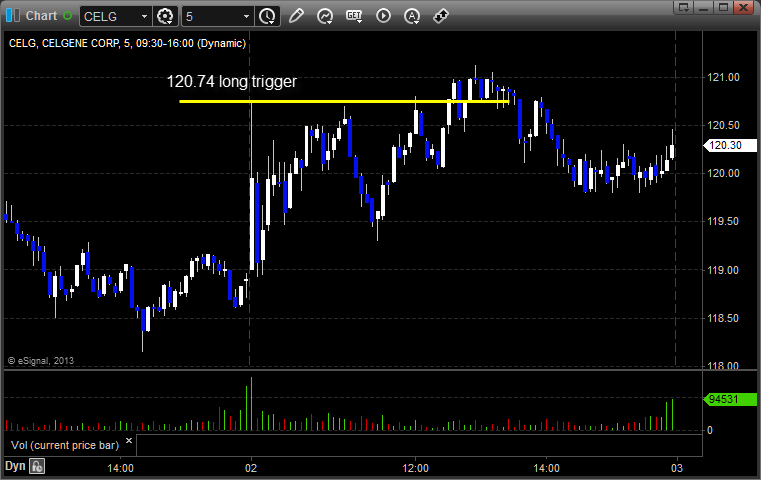The height and width of the screenshot is (480, 761).
Task: Toggle the time lock icon beside Dyn
Action: (x=37, y=466)
